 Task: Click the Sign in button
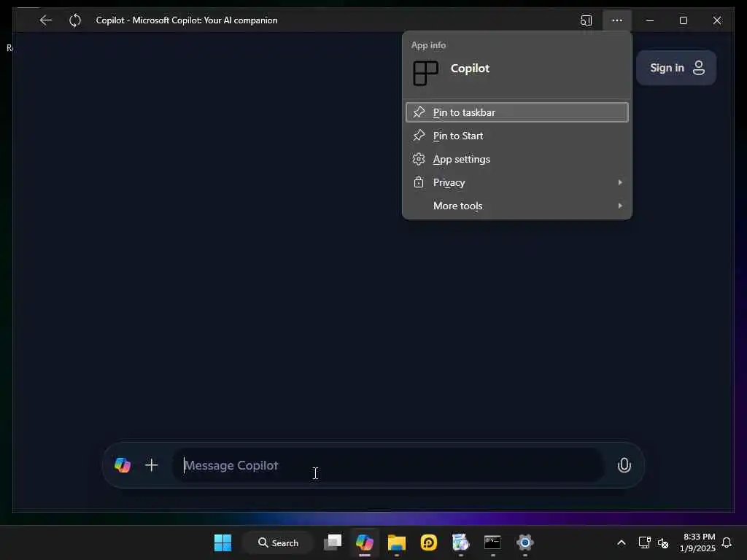[x=676, y=68]
